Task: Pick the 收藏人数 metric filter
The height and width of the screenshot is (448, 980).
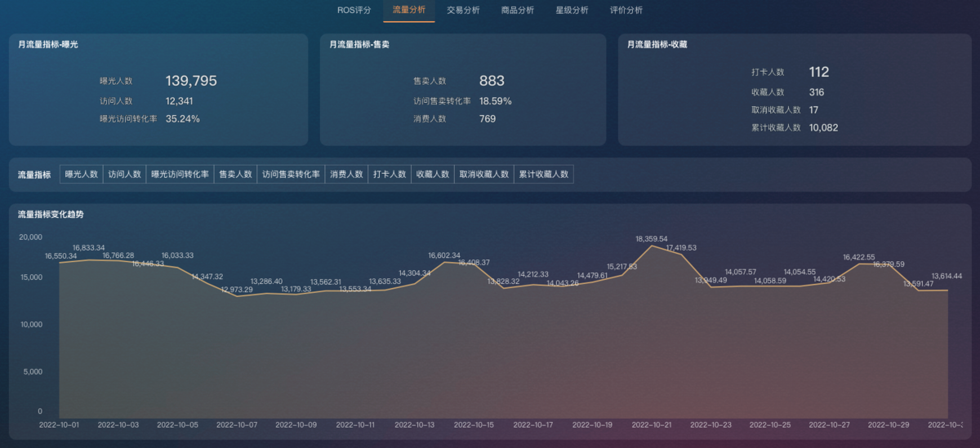Action: coord(433,175)
